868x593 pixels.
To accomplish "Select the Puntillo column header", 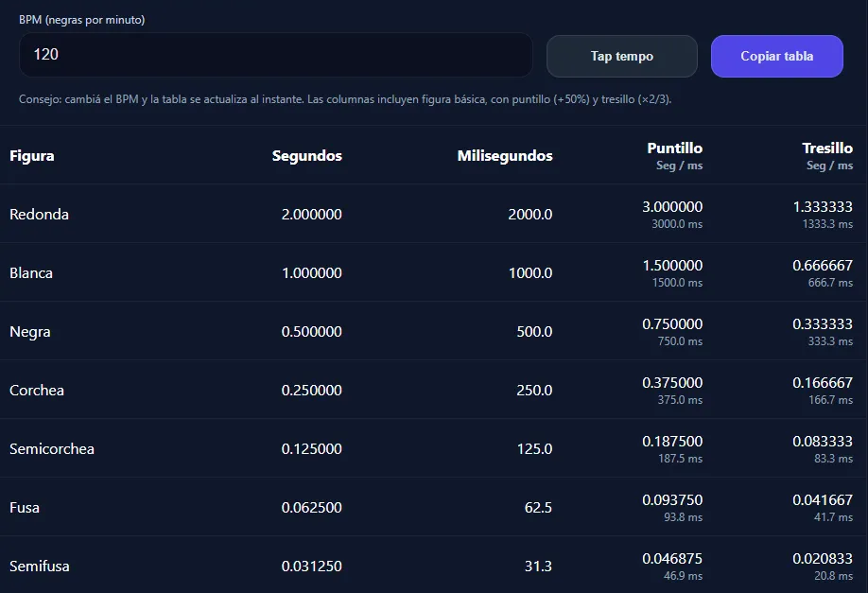I will pyautogui.click(x=674, y=148).
